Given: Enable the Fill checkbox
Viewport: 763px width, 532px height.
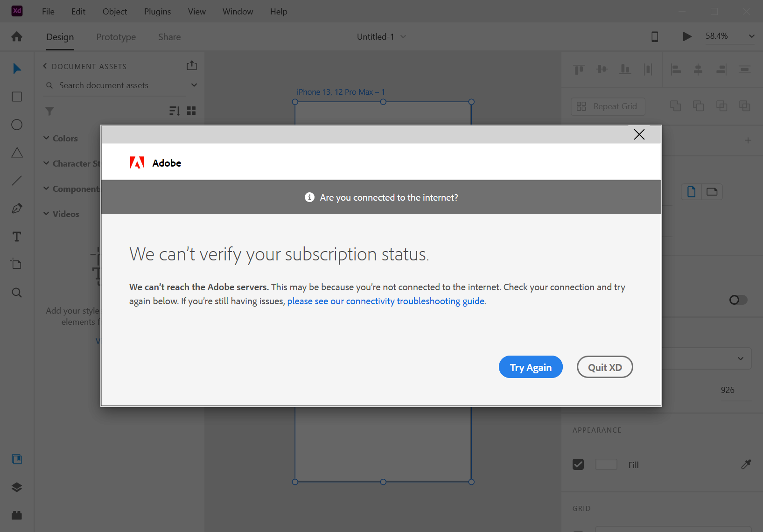Looking at the screenshot, I should coord(578,464).
